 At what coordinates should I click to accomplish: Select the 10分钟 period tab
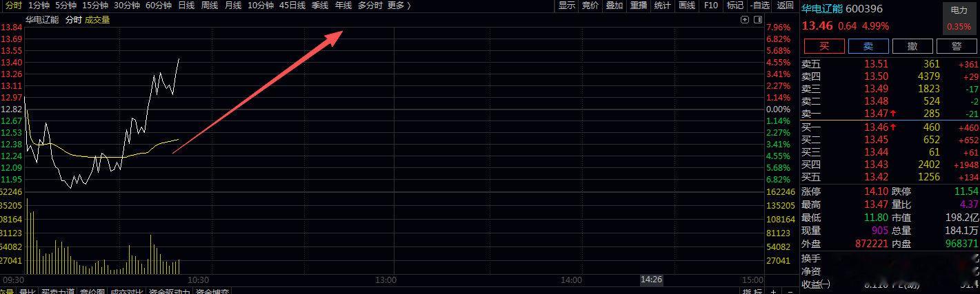coord(261,6)
